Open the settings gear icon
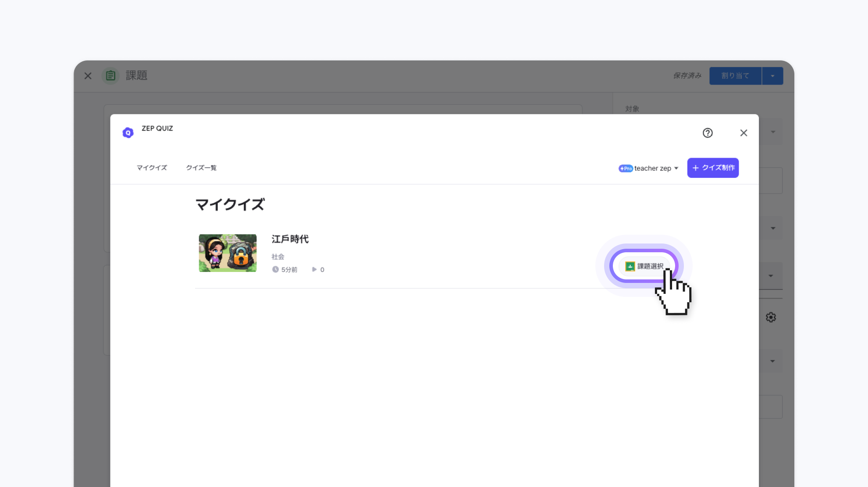868x487 pixels. pyautogui.click(x=771, y=317)
